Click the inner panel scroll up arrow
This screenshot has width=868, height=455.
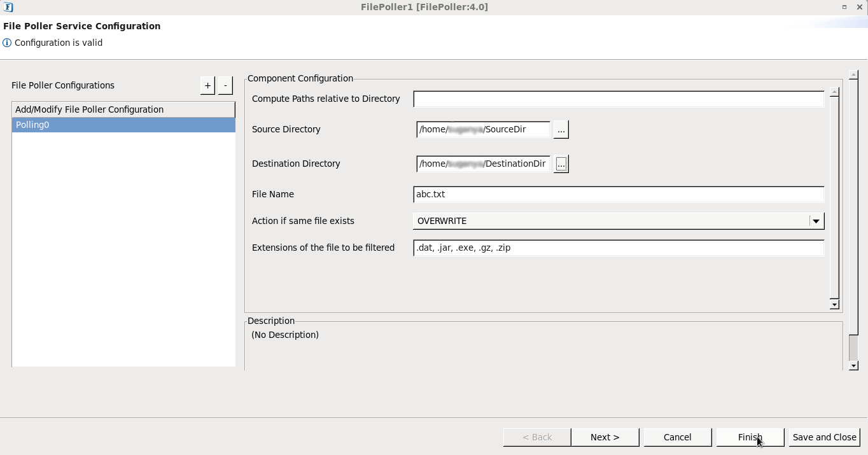(x=834, y=92)
